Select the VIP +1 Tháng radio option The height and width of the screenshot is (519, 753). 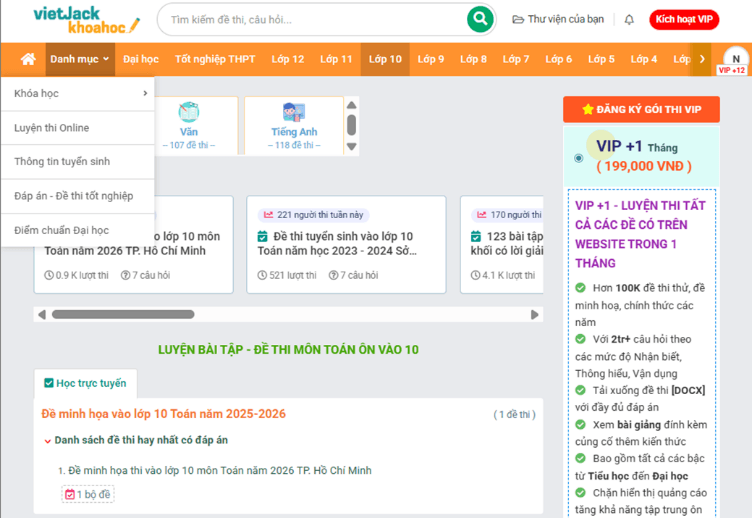[579, 158]
